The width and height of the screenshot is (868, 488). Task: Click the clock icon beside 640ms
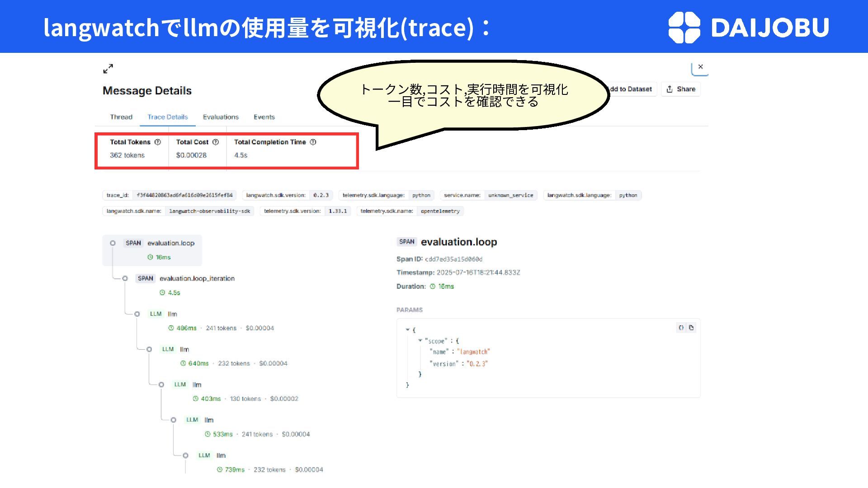point(183,363)
